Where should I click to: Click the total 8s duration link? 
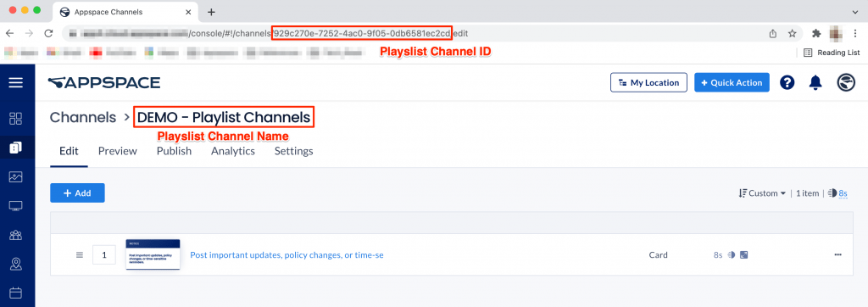pos(843,193)
